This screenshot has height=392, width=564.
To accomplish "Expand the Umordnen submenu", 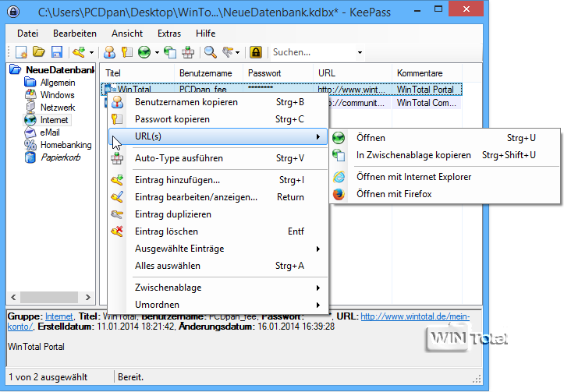I will pyautogui.click(x=218, y=305).
